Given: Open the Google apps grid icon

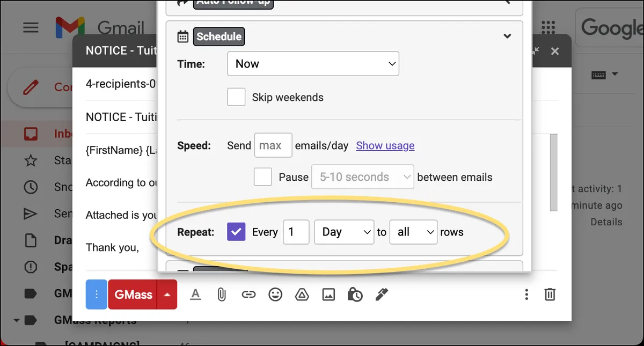Looking at the screenshot, I should tap(548, 27).
